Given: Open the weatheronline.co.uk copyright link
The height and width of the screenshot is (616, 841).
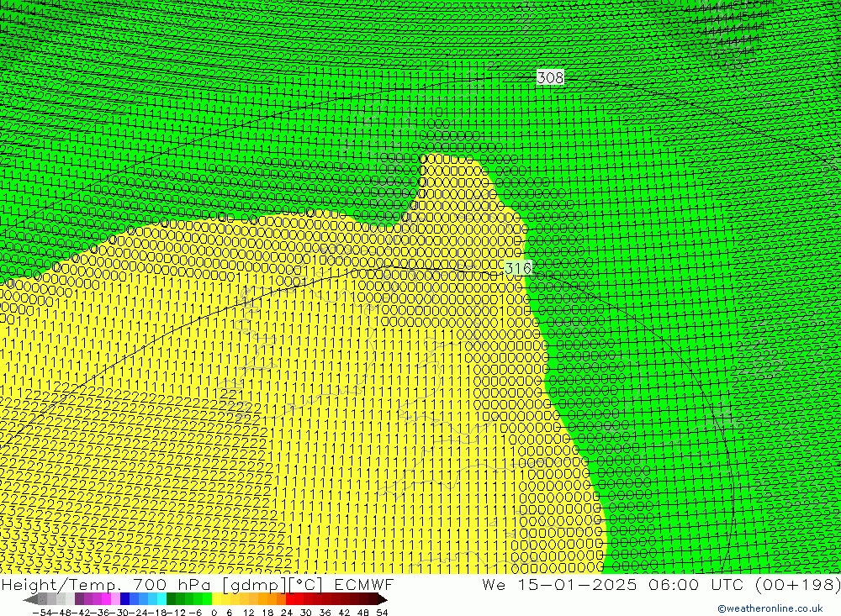Looking at the screenshot, I should pos(770,608).
